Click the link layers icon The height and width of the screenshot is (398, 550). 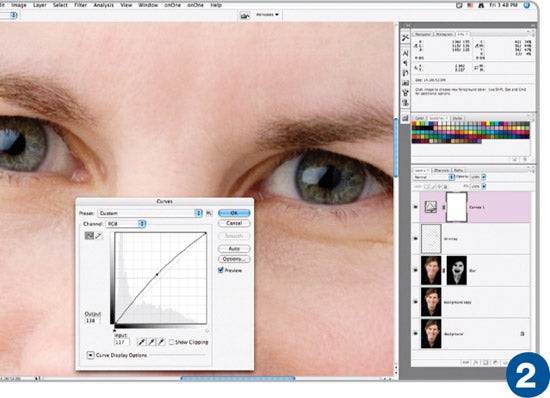click(466, 363)
